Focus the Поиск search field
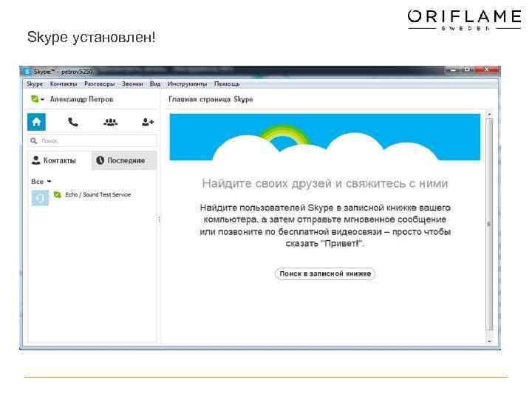Image resolution: width=532 pixels, height=399 pixels. 92,141
